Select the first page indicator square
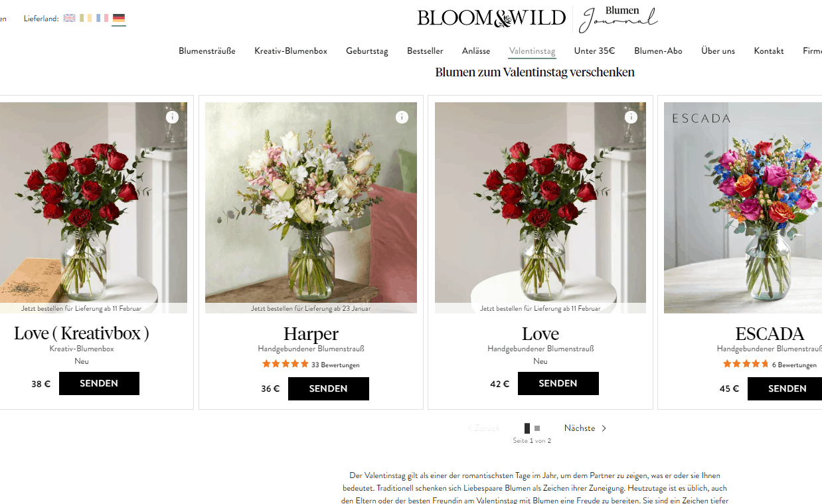 527,428
